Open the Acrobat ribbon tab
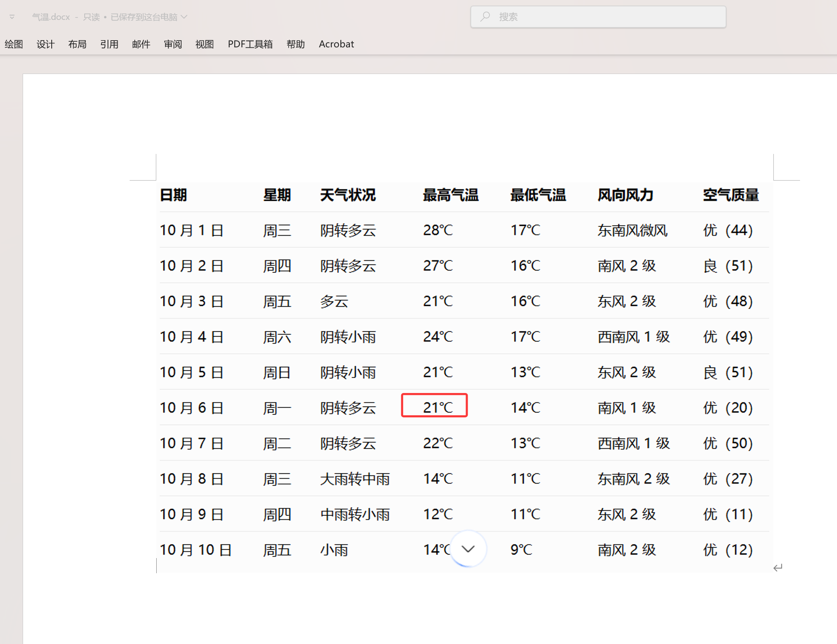 pyautogui.click(x=336, y=44)
